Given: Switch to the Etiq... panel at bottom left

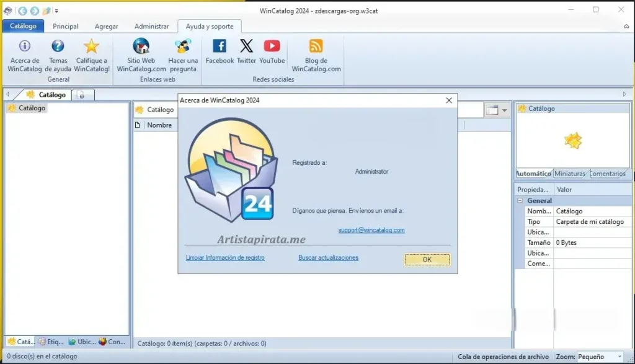Looking at the screenshot, I should coord(51,342).
